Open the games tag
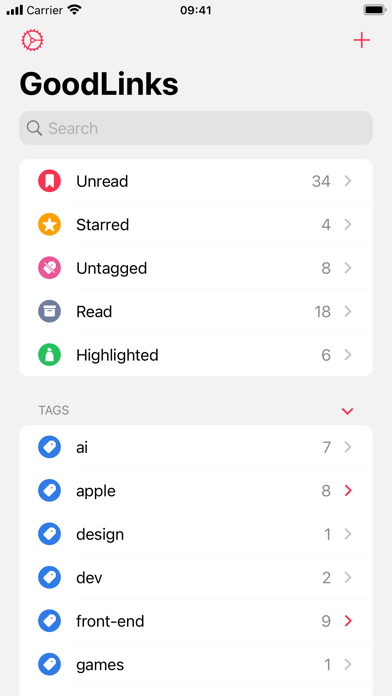 coord(196,664)
